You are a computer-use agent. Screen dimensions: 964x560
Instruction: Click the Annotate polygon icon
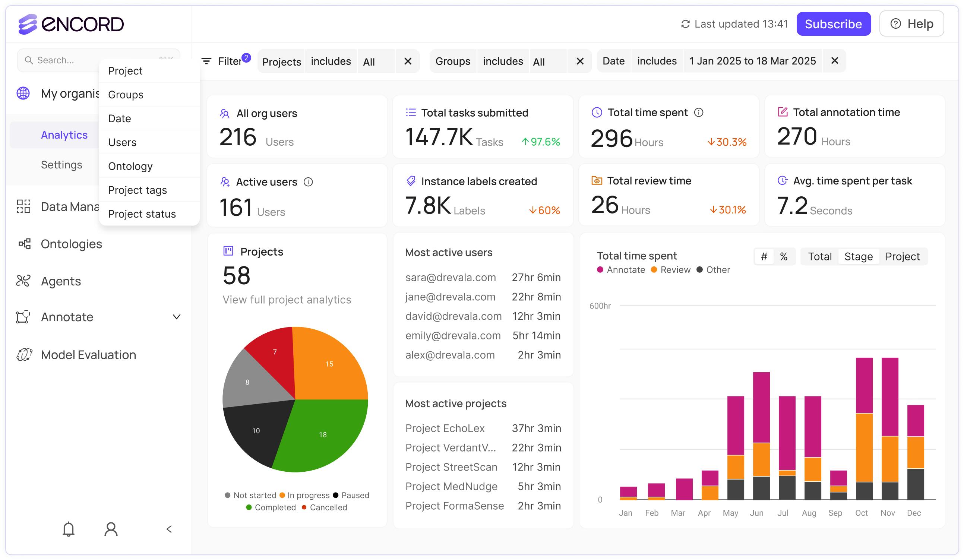point(23,317)
